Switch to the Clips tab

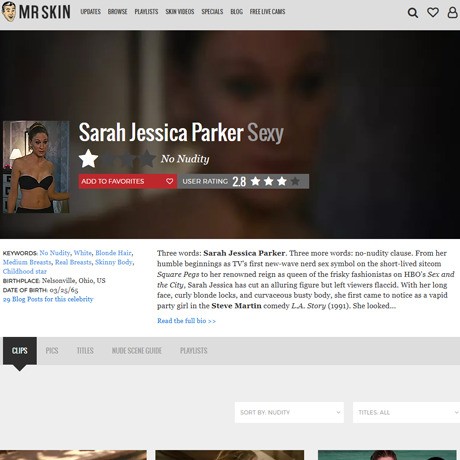tap(20, 351)
